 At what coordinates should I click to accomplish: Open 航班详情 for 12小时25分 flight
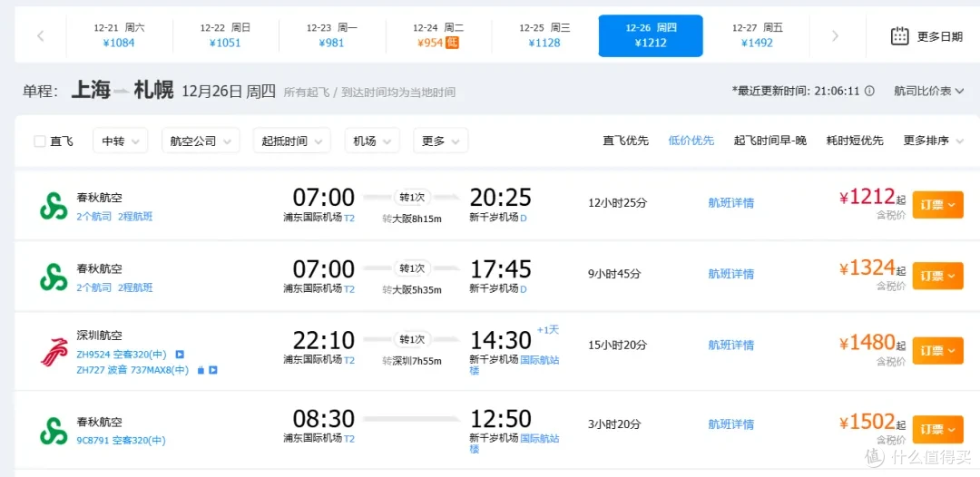click(x=730, y=203)
